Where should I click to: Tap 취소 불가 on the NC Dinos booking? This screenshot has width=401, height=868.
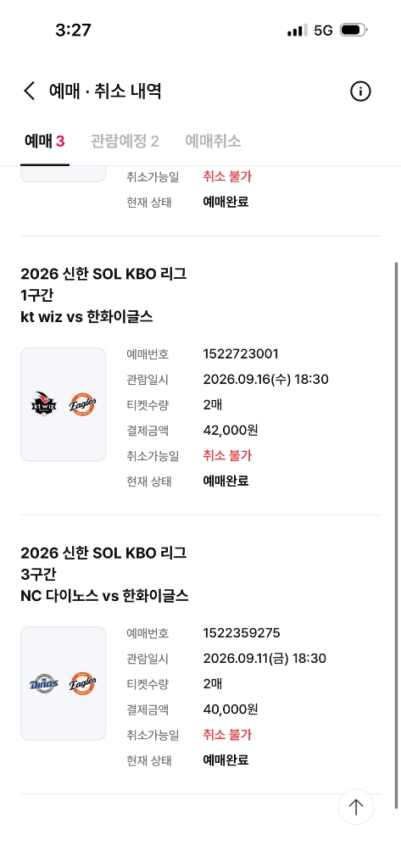point(228,735)
